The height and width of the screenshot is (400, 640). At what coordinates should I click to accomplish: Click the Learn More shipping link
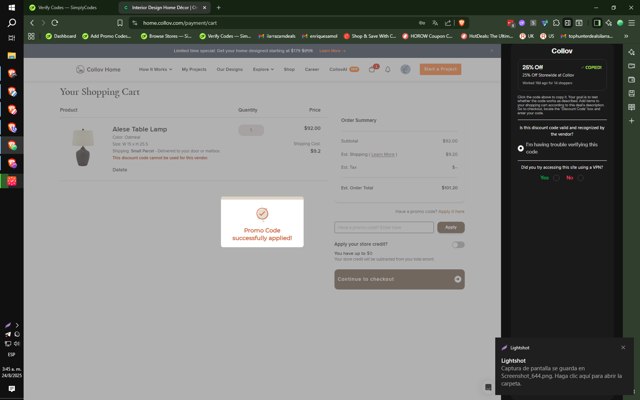click(383, 154)
